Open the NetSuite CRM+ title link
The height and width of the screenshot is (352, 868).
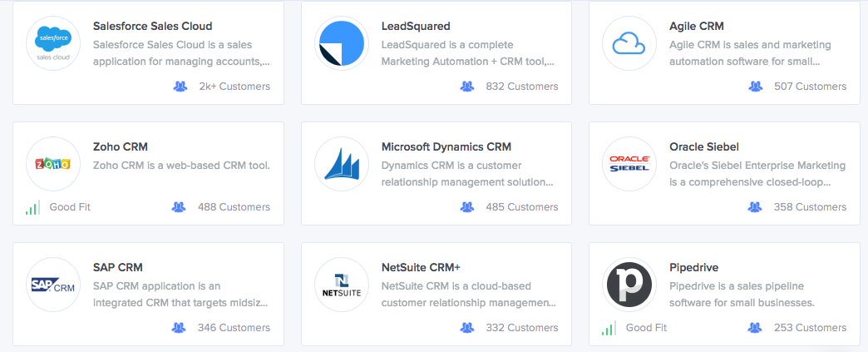(421, 268)
